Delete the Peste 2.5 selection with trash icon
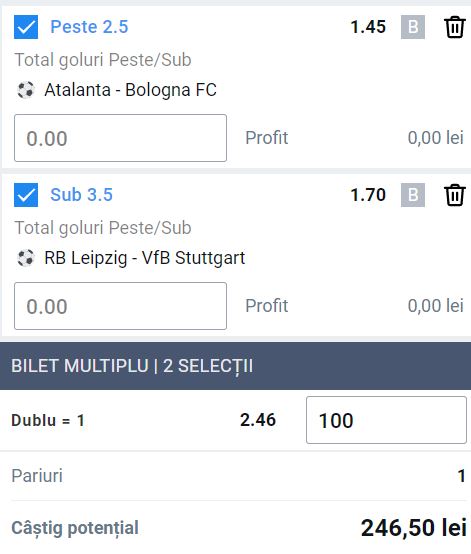Screen dimensions: 471x554 (454, 27)
